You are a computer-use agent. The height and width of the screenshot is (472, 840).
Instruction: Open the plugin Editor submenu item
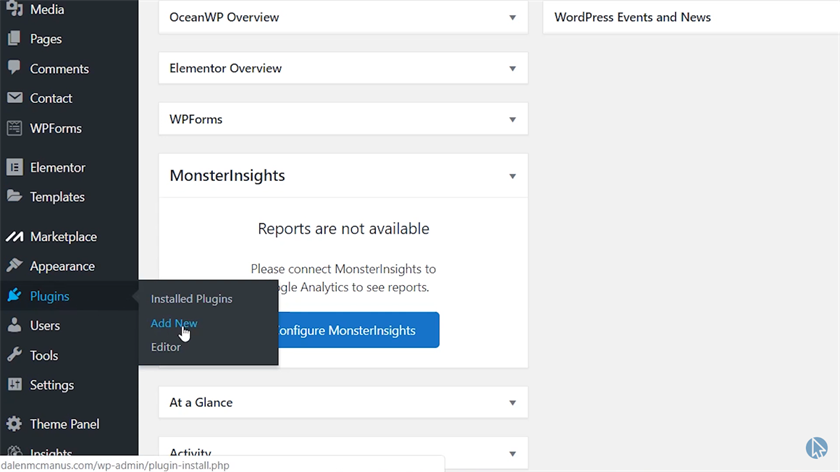166,347
